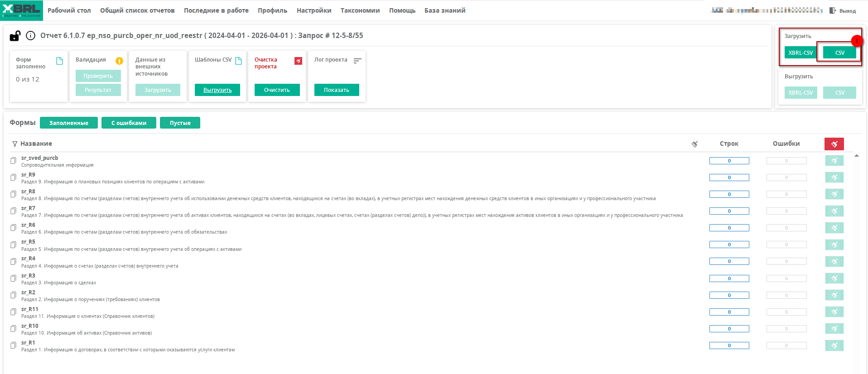Click the green broom button for row sr_R5

coord(834,245)
